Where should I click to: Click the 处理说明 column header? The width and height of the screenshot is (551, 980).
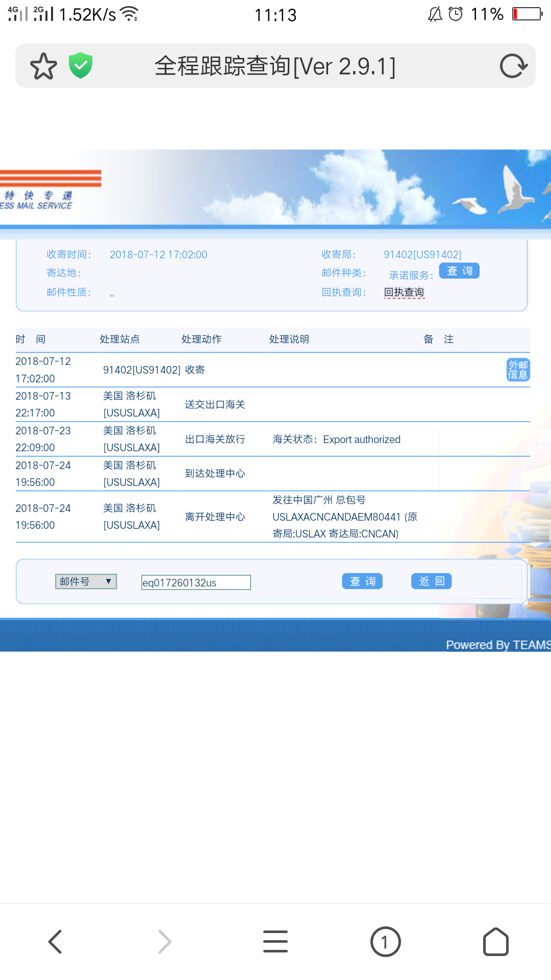point(289,339)
